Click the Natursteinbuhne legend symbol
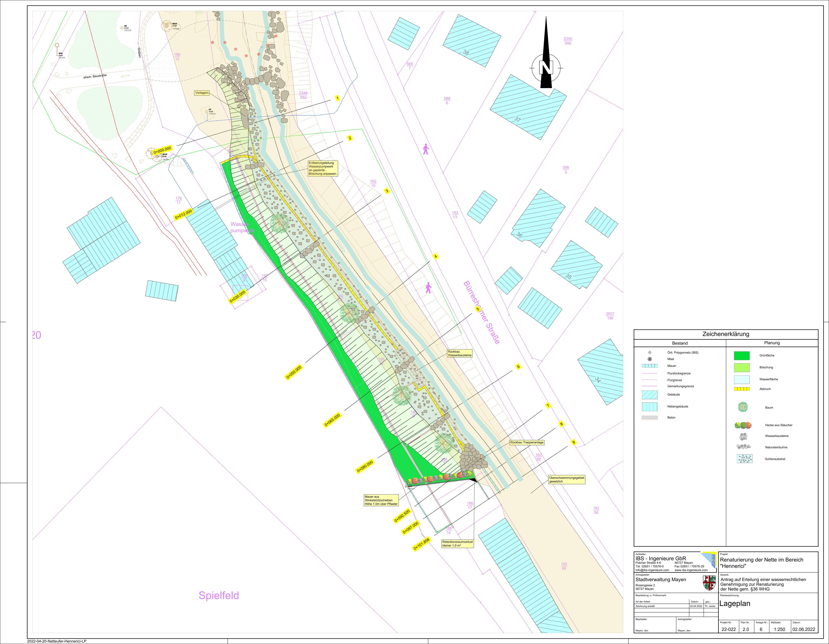 click(x=743, y=447)
